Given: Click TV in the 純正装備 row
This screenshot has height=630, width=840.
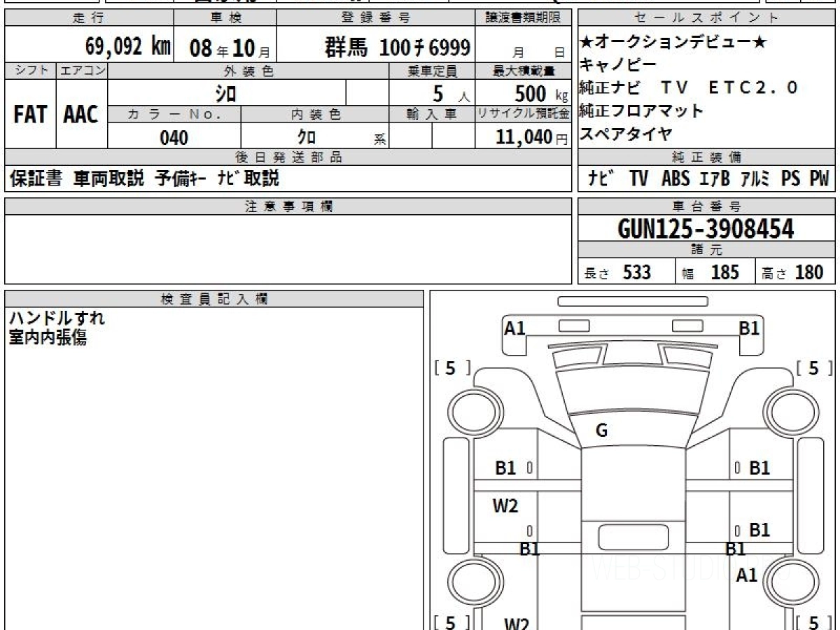Looking at the screenshot, I should click(x=638, y=178).
